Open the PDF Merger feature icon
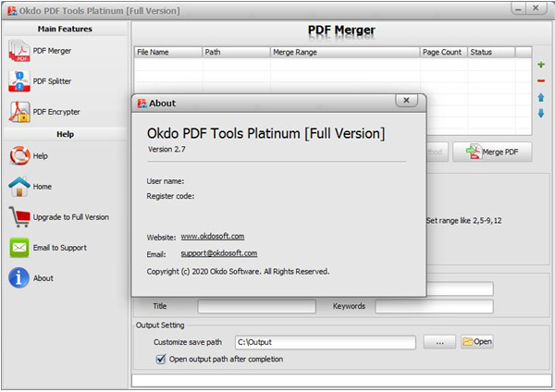 (x=19, y=51)
